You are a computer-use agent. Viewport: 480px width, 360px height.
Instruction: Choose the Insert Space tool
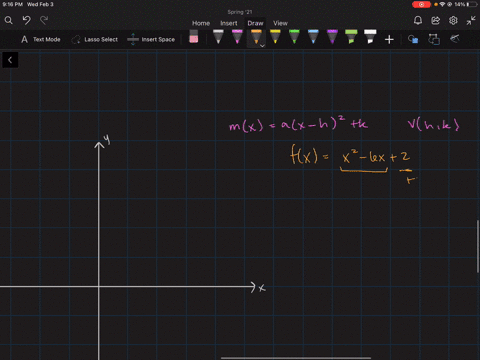[x=151, y=39]
